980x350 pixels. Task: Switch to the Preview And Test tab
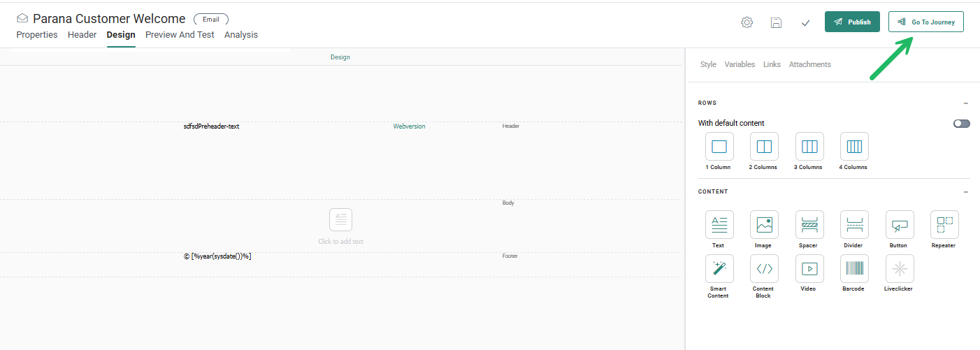tap(180, 35)
